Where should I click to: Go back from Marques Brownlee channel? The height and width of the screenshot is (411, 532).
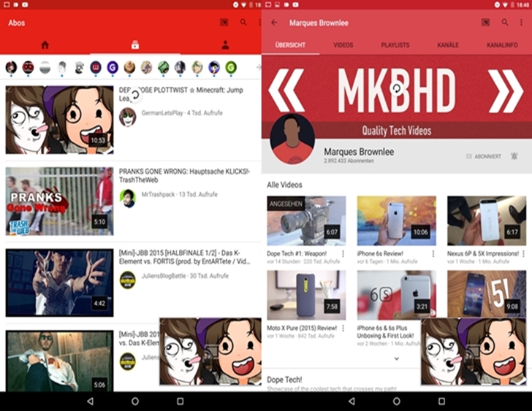click(274, 23)
